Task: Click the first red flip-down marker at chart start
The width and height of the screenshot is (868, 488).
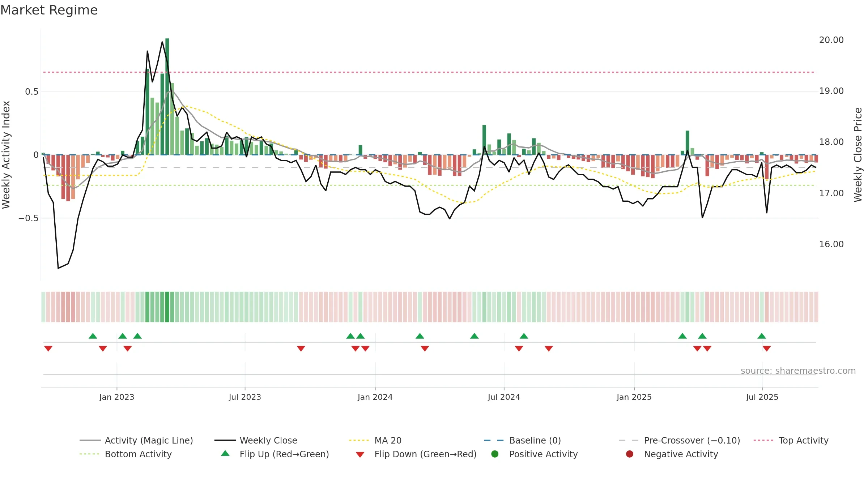Action: point(48,348)
